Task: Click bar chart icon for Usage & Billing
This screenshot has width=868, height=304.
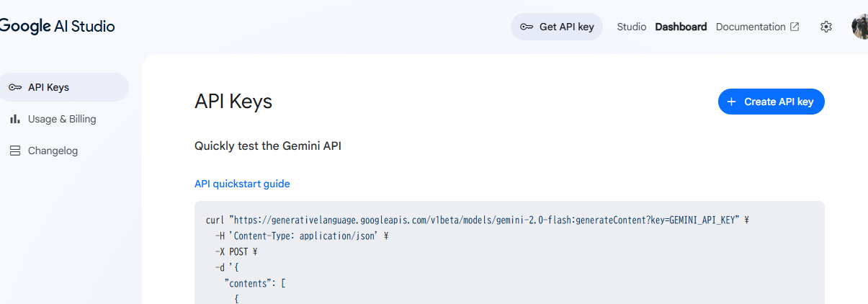Action: tap(14, 119)
